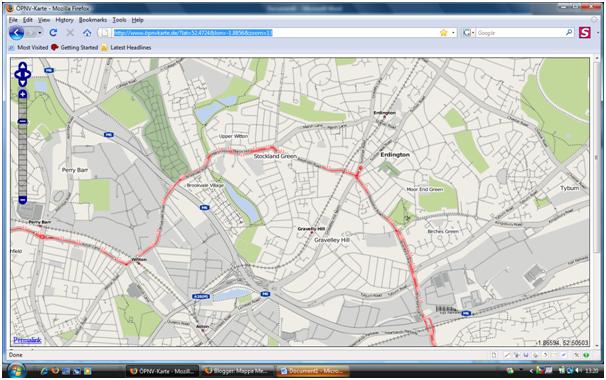Click the Gravelley Hill area label
The width and height of the screenshot is (606, 380).
(332, 240)
